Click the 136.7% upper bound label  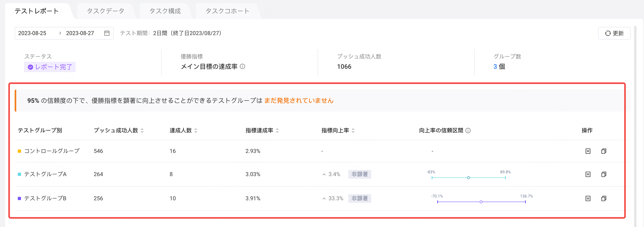526,196
